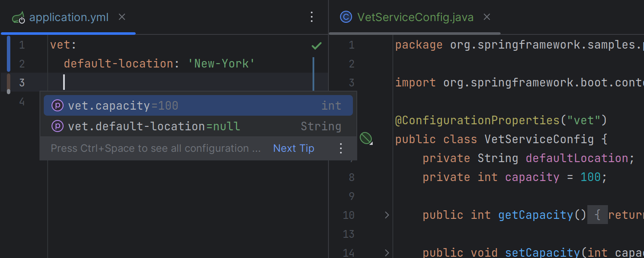Click the Spring icon on application.yml tab

click(18, 18)
